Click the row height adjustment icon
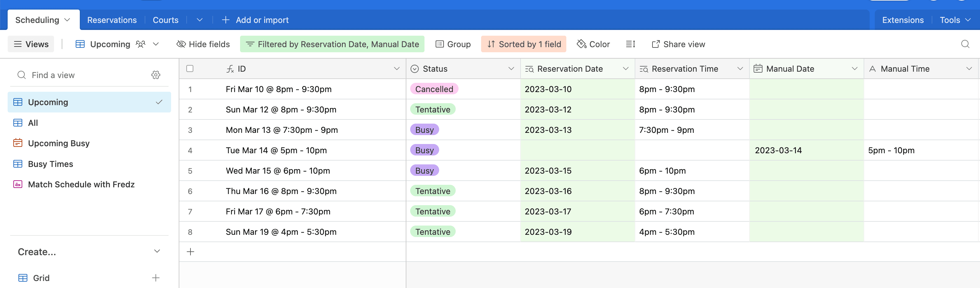 click(x=630, y=44)
